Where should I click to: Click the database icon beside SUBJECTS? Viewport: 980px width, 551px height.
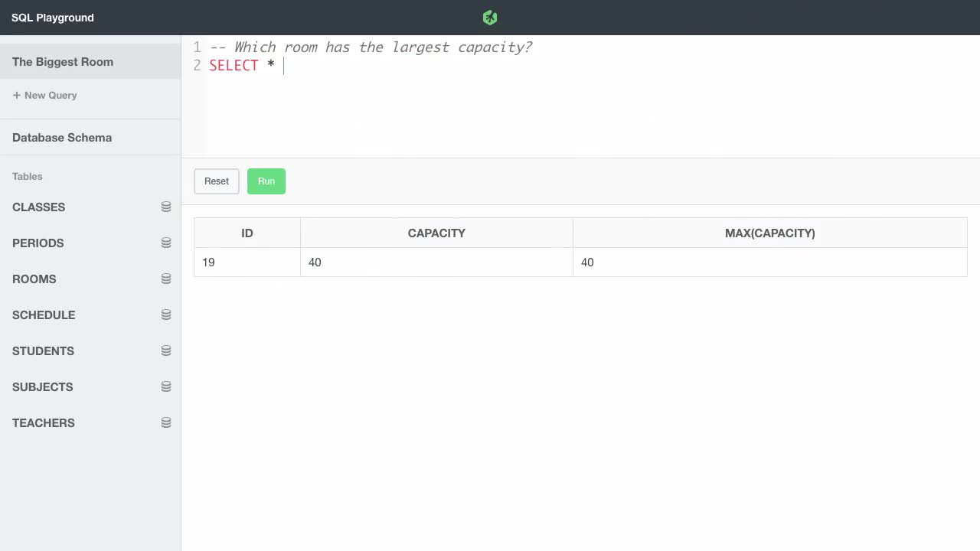click(166, 386)
